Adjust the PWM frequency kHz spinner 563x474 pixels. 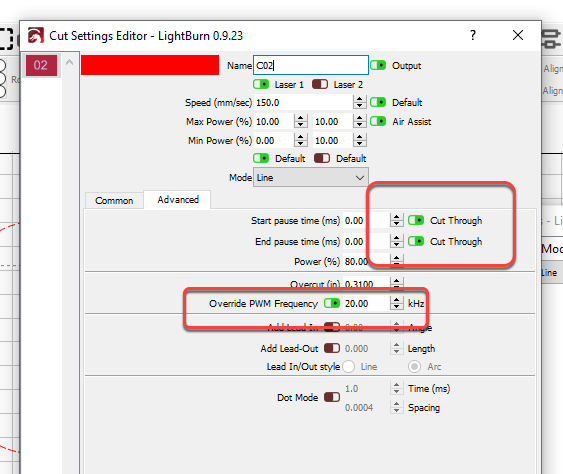pyautogui.click(x=396, y=304)
